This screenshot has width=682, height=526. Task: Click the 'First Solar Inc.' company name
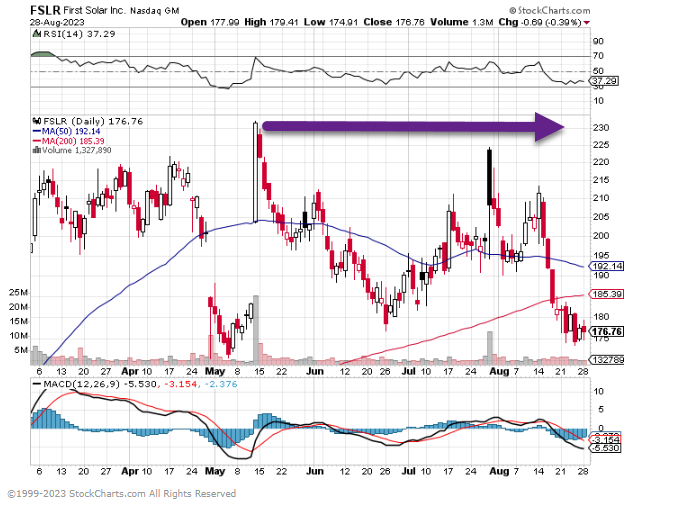coord(94,10)
